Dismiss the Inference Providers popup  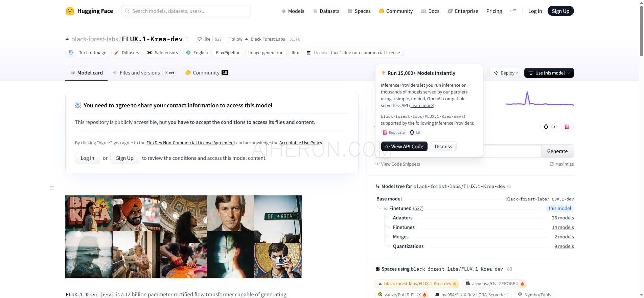point(443,146)
